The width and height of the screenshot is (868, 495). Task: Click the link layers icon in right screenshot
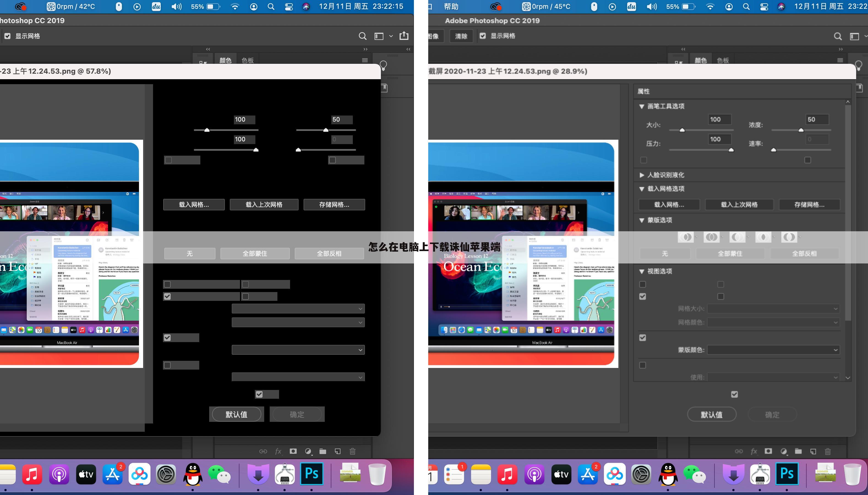(739, 451)
